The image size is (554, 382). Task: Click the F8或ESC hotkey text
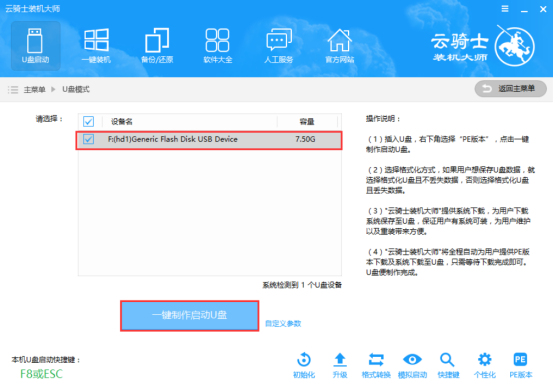coord(41,374)
